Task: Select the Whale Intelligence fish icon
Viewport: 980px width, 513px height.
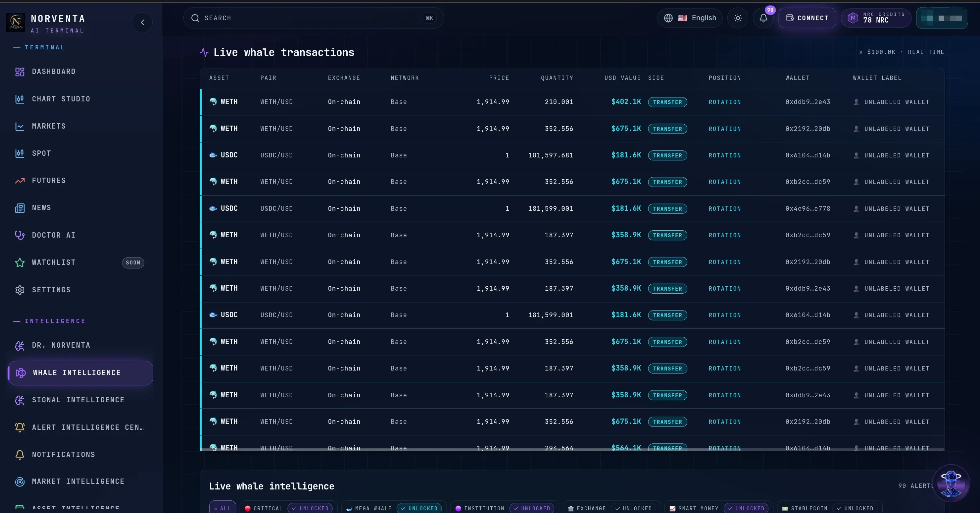Action: coord(21,373)
